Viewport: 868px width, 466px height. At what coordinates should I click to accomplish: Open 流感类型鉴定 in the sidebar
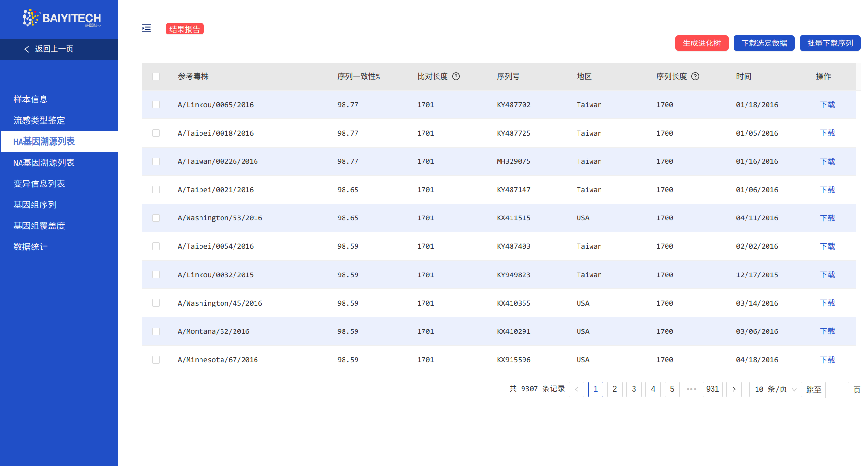coord(59,120)
